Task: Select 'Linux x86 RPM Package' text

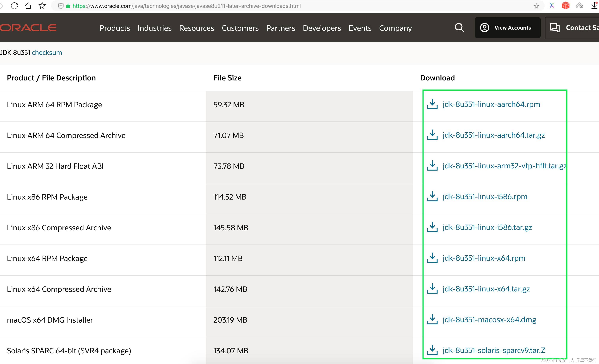Action: click(x=47, y=197)
